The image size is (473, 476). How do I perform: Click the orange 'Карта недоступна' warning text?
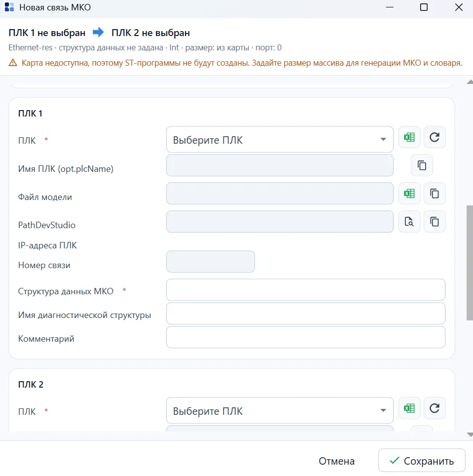pos(241,63)
